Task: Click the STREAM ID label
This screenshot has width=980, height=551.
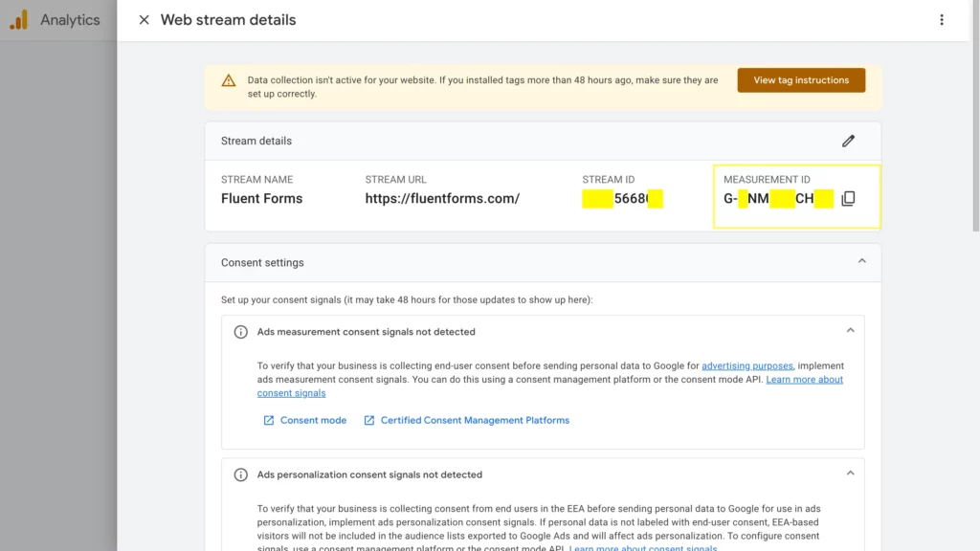Action: click(608, 180)
